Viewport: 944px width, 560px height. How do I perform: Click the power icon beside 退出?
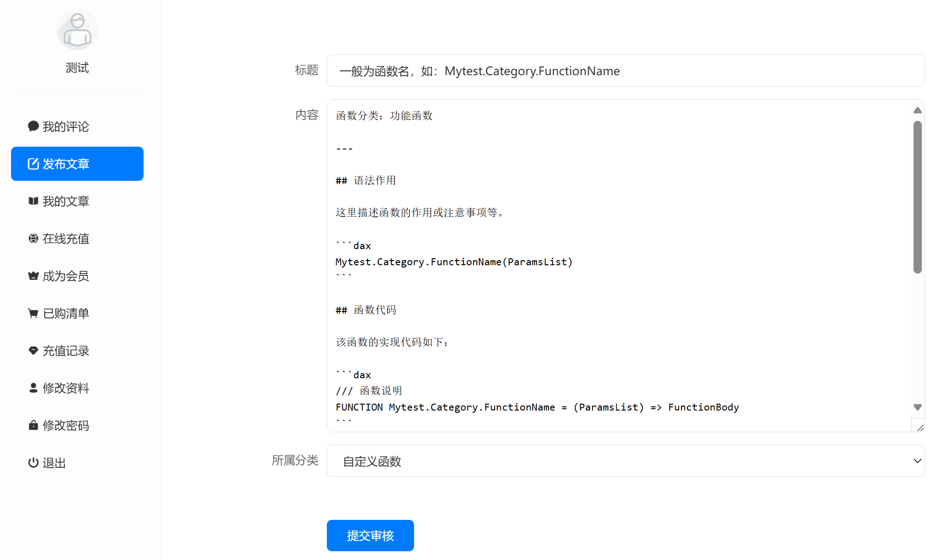click(33, 463)
